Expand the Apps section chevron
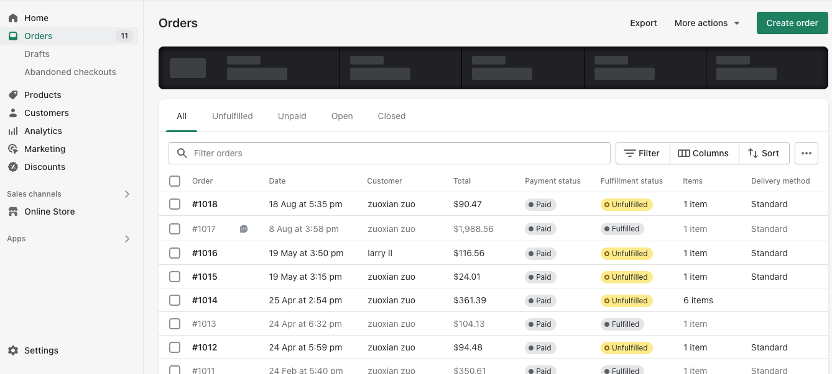The height and width of the screenshot is (374, 832). [x=127, y=239]
